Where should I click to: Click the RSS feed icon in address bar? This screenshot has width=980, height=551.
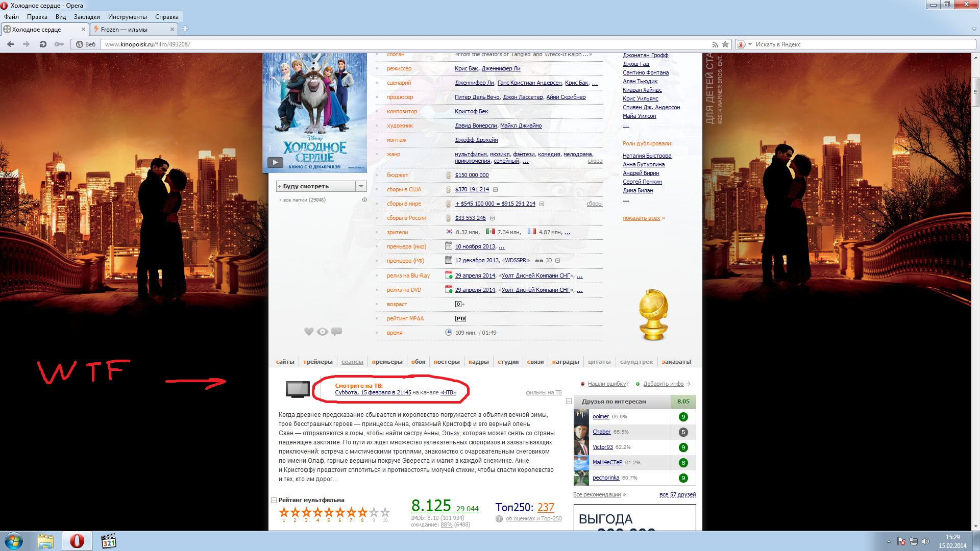pyautogui.click(x=715, y=44)
